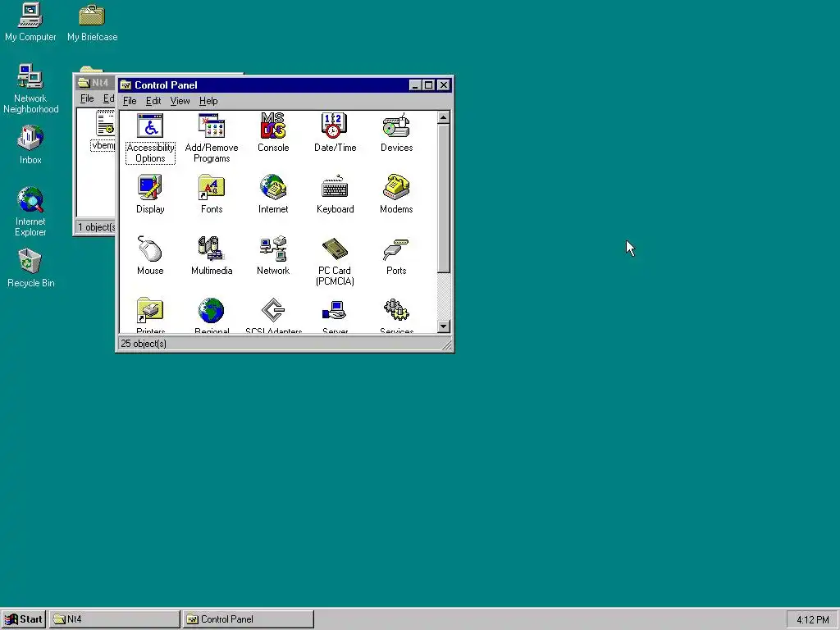Select the Multimedia icon

(212, 256)
